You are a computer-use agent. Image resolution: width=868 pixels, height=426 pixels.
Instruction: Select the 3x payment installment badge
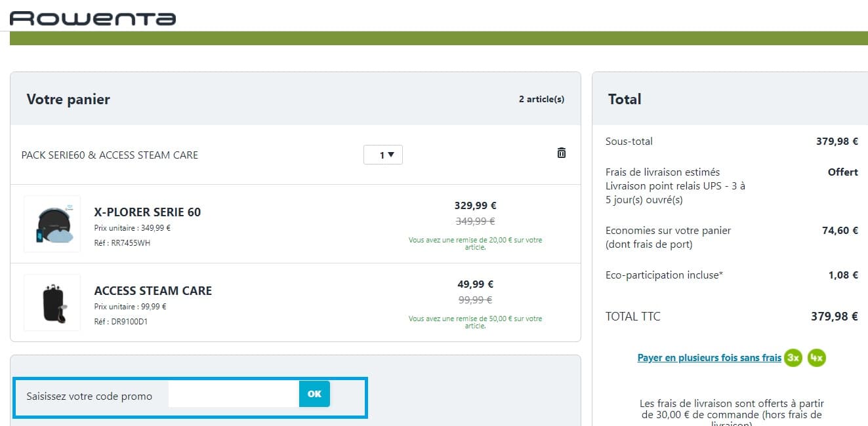point(793,358)
